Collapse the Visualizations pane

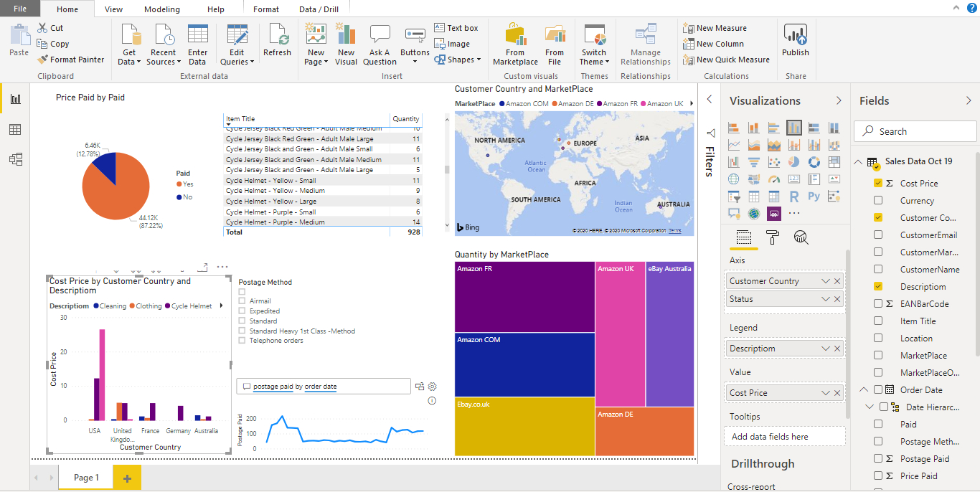pos(839,100)
